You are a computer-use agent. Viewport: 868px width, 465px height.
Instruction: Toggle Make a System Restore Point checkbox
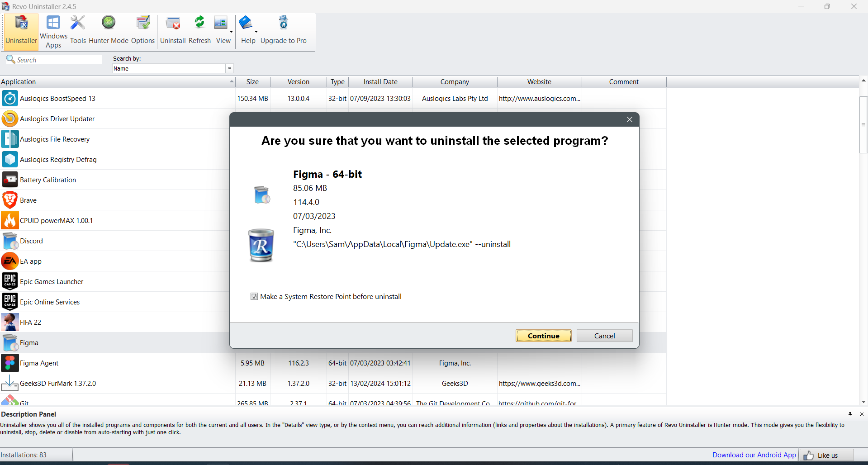click(254, 296)
